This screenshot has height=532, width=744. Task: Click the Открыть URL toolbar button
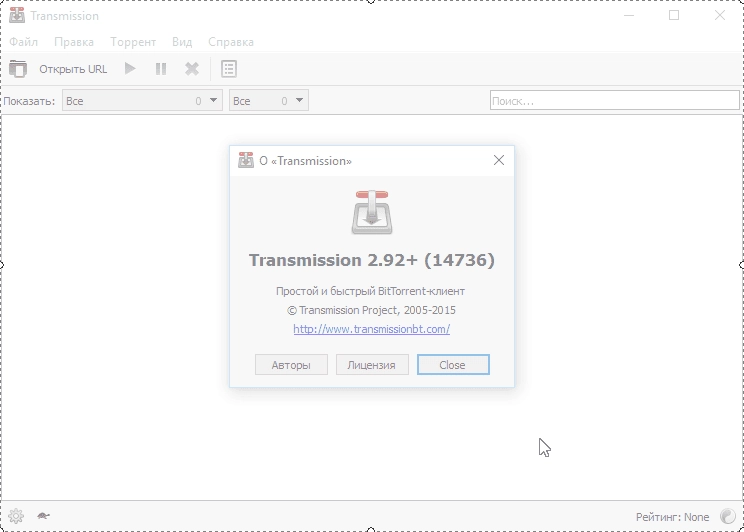73,69
